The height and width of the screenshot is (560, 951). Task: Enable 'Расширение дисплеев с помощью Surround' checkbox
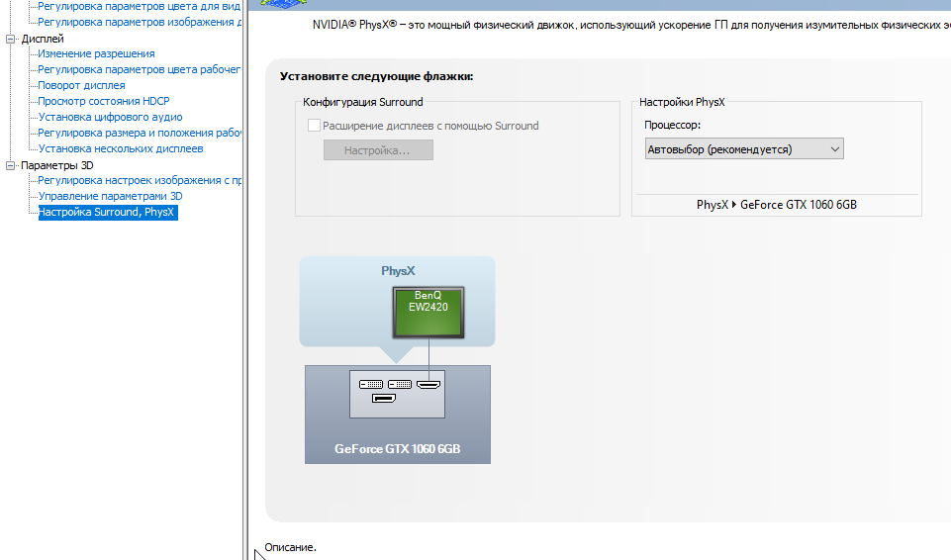click(x=314, y=126)
